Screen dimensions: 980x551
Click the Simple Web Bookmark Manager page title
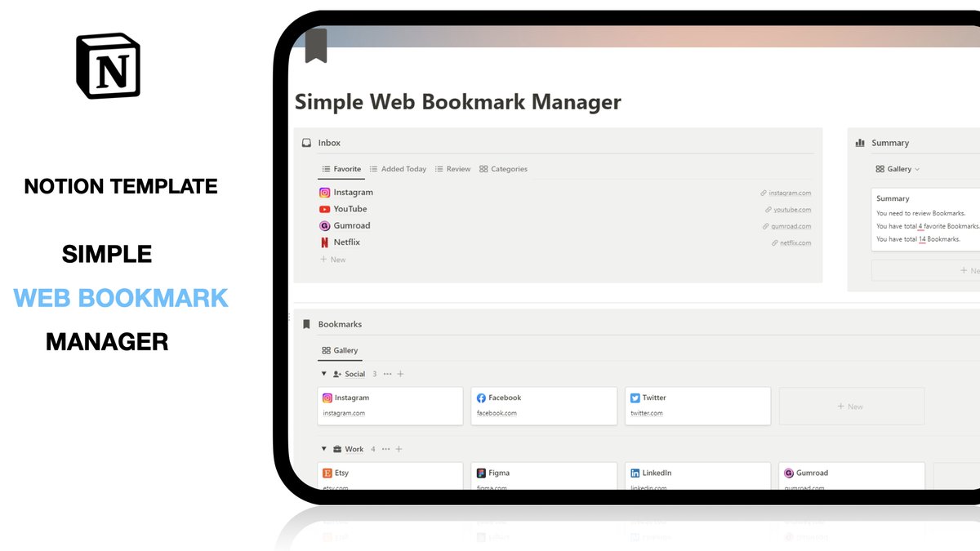pos(457,102)
